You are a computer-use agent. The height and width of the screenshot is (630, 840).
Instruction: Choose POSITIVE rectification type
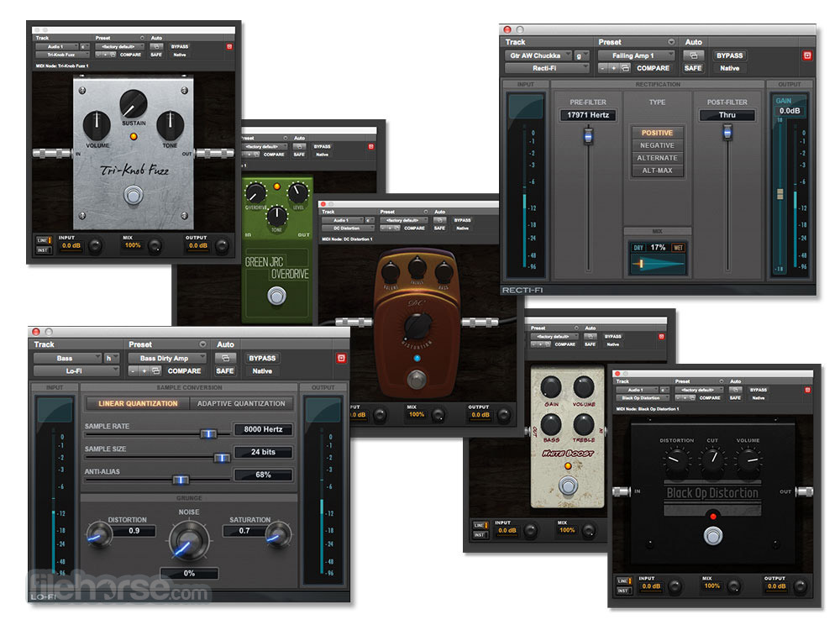(x=658, y=133)
